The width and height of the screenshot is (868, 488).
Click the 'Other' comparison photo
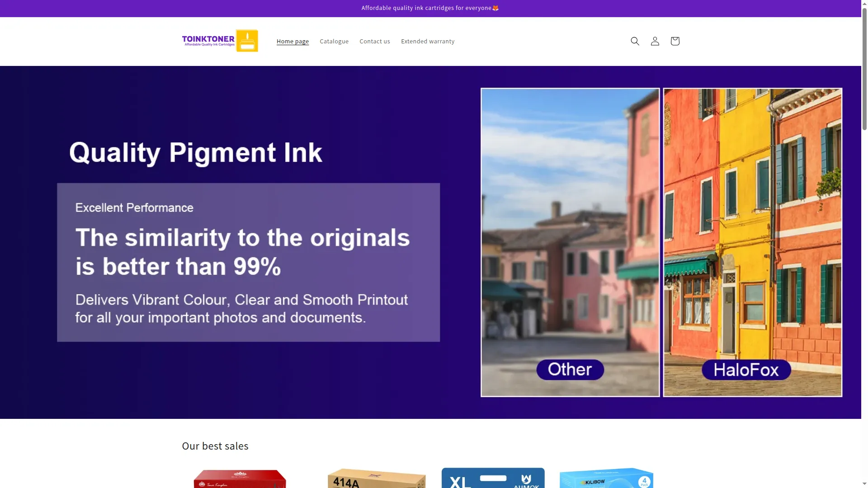pos(570,242)
